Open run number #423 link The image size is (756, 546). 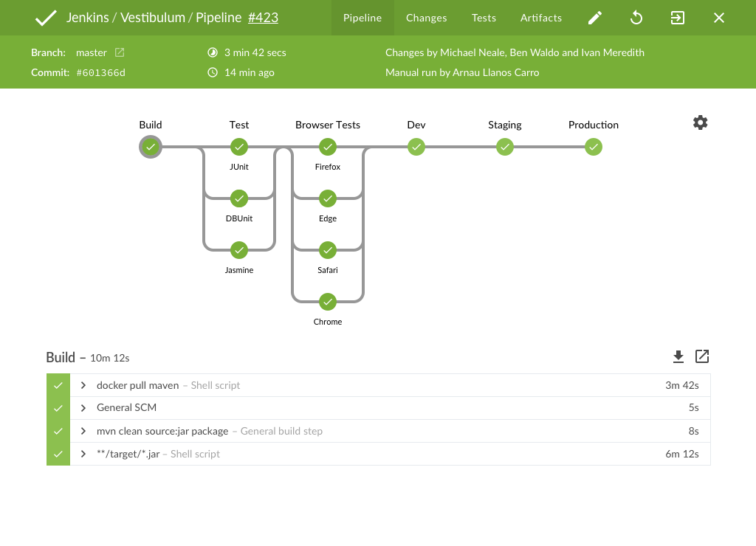point(263,18)
